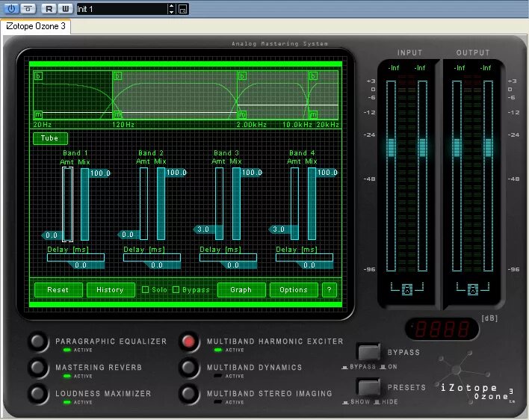529x420 pixels.
Task: Click the Band 4 Mix slider
Action: coord(312,204)
